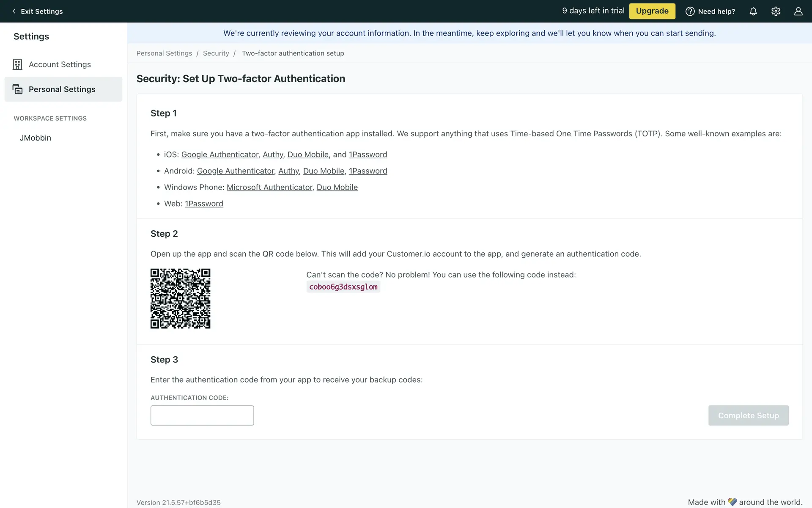Click the Need help question mark icon
This screenshot has width=812, height=508.
tap(690, 11)
